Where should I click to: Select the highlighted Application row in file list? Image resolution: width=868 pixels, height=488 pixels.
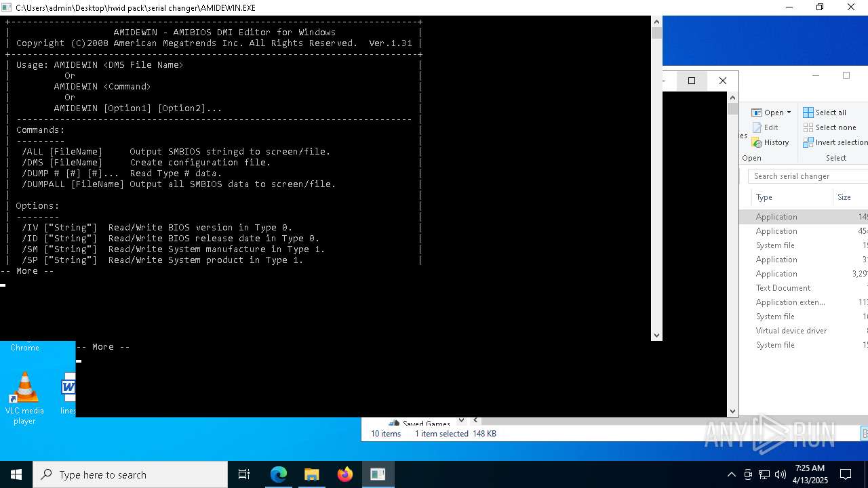(x=804, y=217)
